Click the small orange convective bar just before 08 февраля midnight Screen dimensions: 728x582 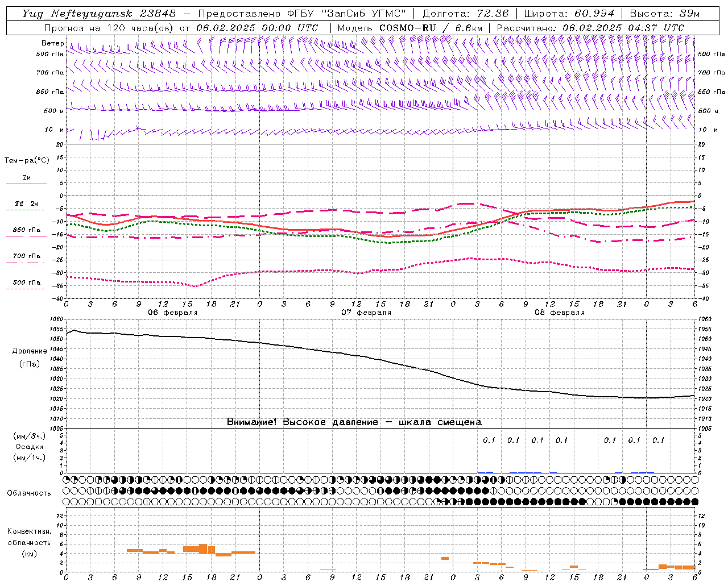(x=445, y=558)
